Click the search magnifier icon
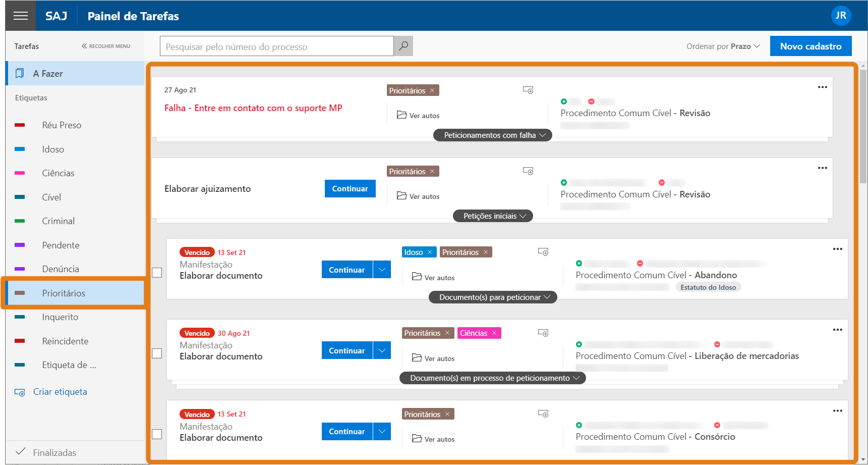Screen dimensions: 868x465 pos(402,46)
